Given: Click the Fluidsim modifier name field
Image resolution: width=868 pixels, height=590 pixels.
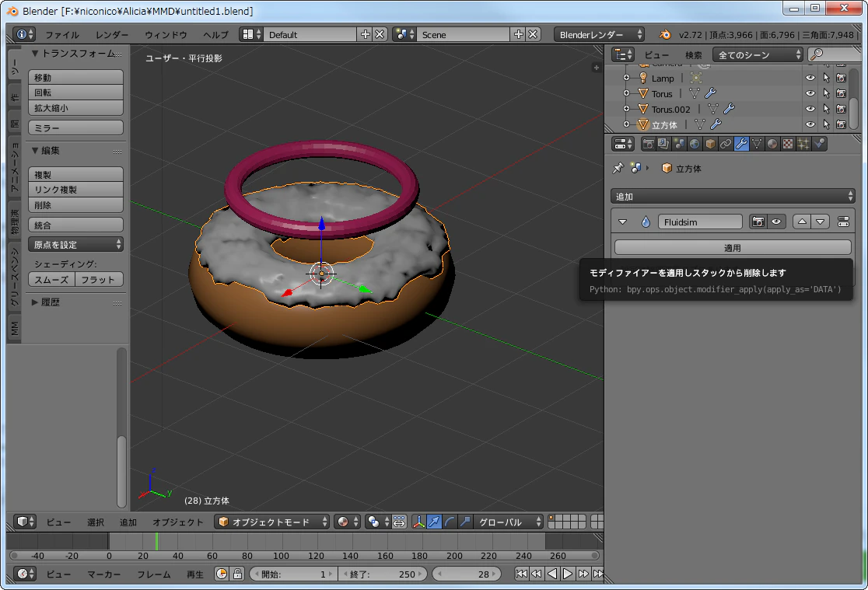Looking at the screenshot, I should click(700, 222).
